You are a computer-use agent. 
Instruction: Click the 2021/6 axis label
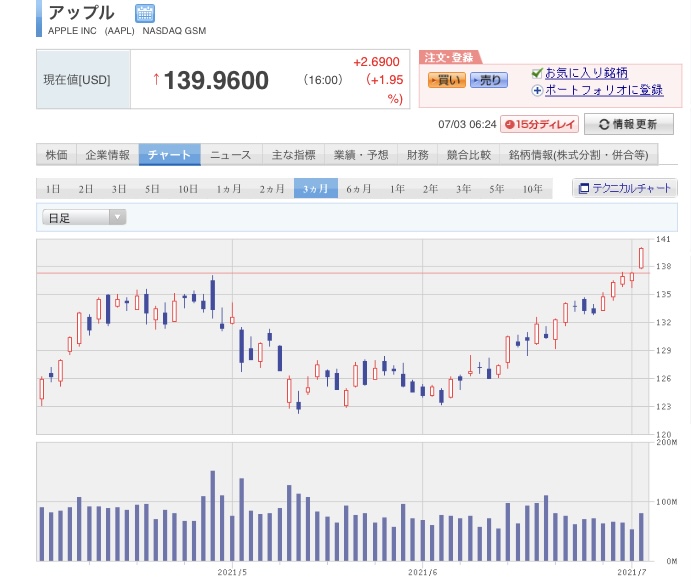(422, 572)
